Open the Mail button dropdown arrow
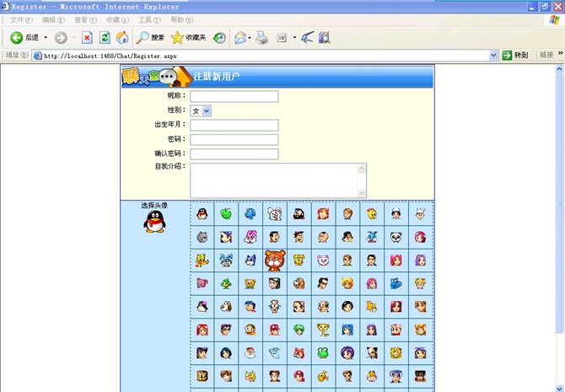This screenshot has height=392, width=565. click(250, 37)
